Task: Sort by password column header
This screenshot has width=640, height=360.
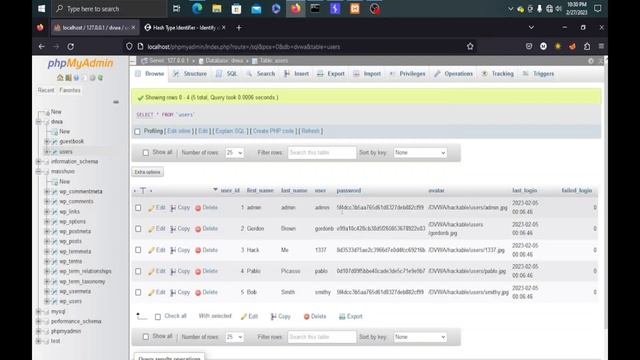Action: pos(349,191)
